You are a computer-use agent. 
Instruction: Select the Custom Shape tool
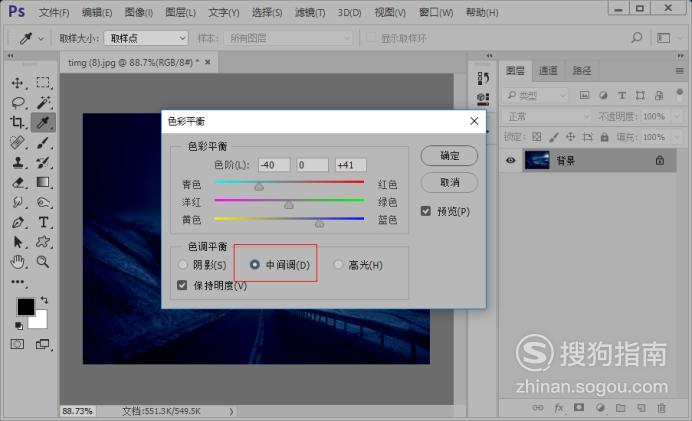(43, 242)
